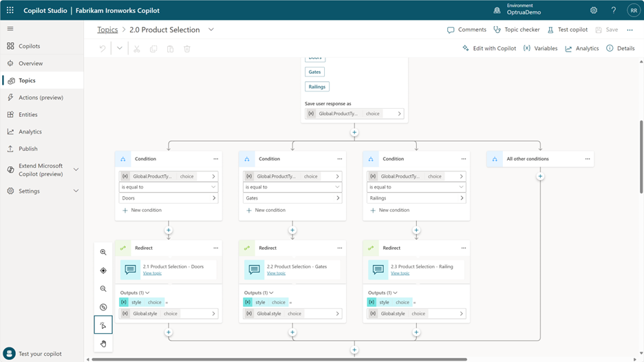This screenshot has width=644, height=362.
Task: Select the pointer selection tool
Action: point(103,325)
